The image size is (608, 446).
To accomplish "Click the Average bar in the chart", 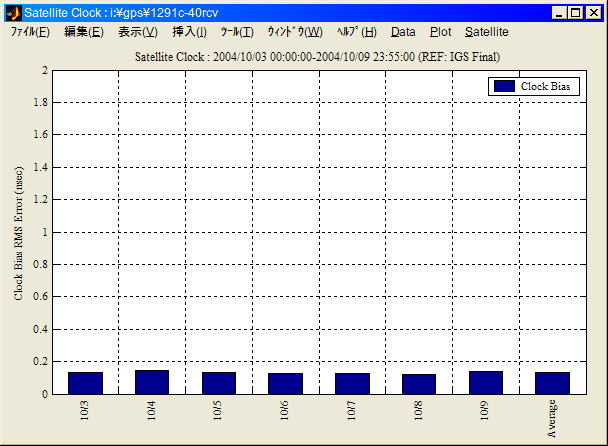I will 552,383.
